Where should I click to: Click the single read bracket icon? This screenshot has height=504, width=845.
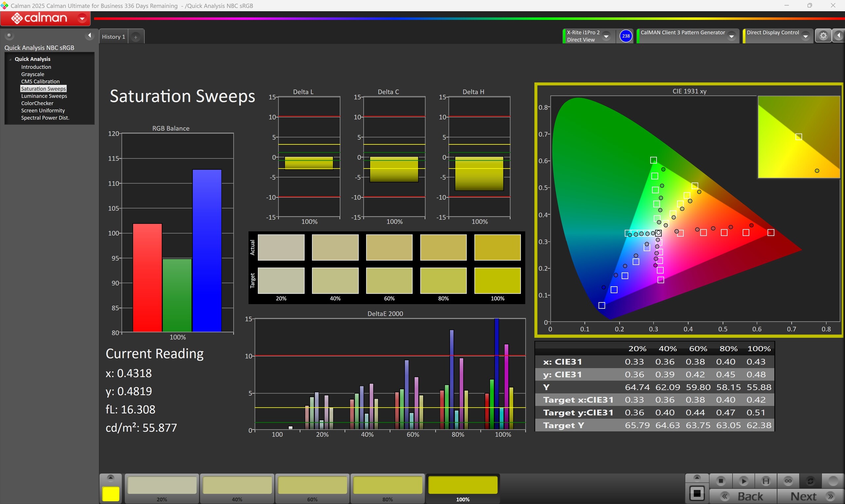click(766, 481)
